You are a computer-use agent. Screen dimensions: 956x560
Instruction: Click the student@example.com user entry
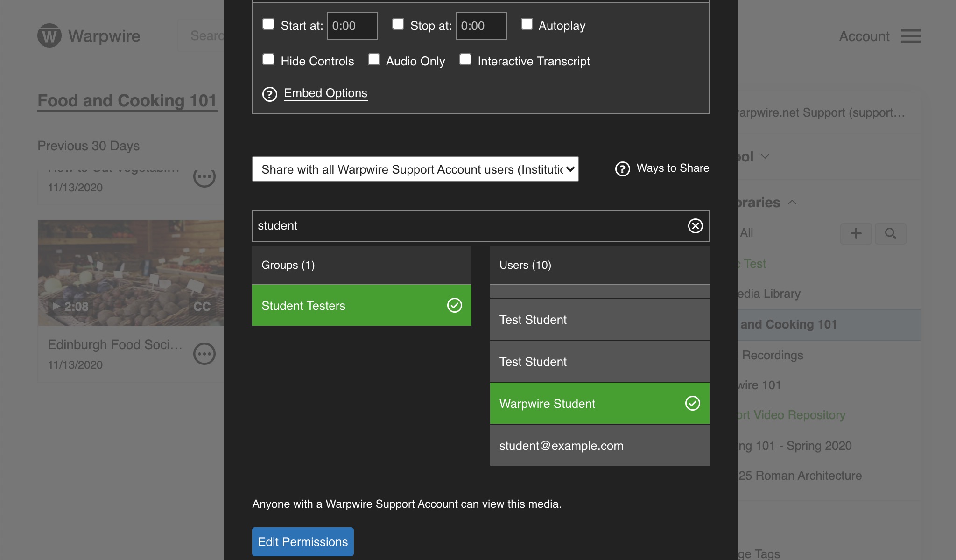(x=599, y=445)
